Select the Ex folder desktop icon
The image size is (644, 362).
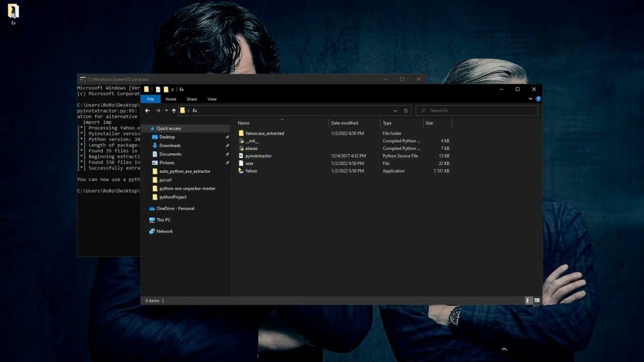14,14
